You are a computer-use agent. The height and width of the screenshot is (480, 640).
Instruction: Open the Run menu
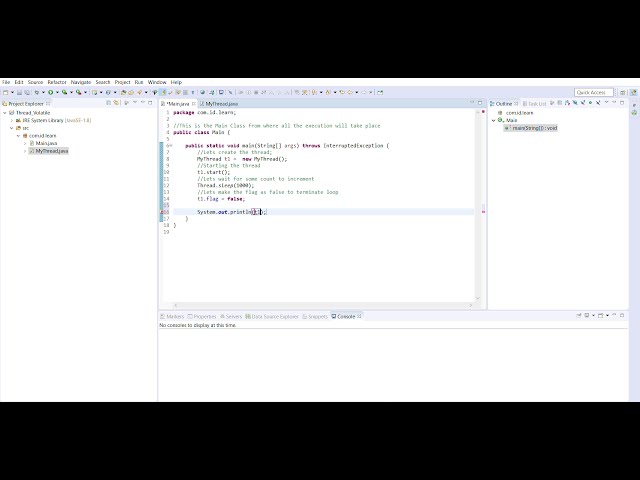[x=139, y=82]
